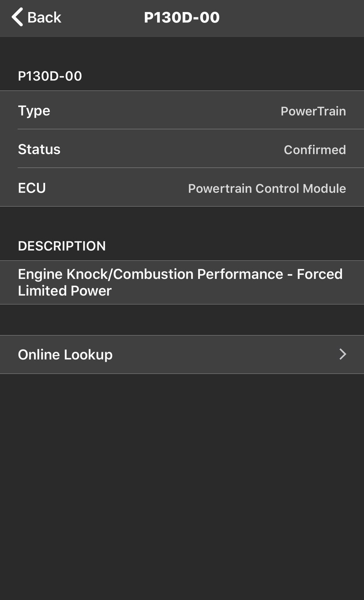Click the Powertrain Control Module value
This screenshot has height=600, width=364.
pos(267,188)
